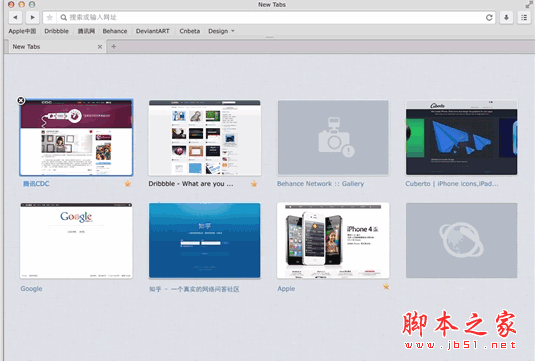Open the Cuberto page thumbnail
The width and height of the screenshot is (535, 361).
[x=462, y=138]
